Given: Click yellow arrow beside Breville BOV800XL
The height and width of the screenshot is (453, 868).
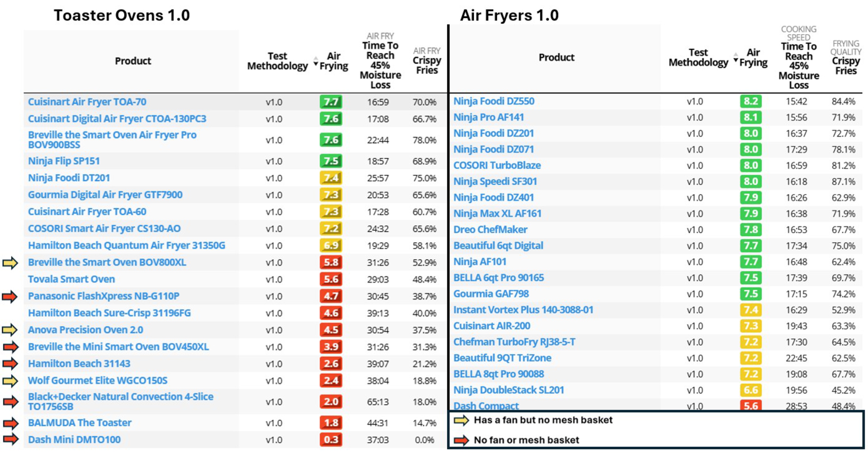Looking at the screenshot, I should pos(10,263).
